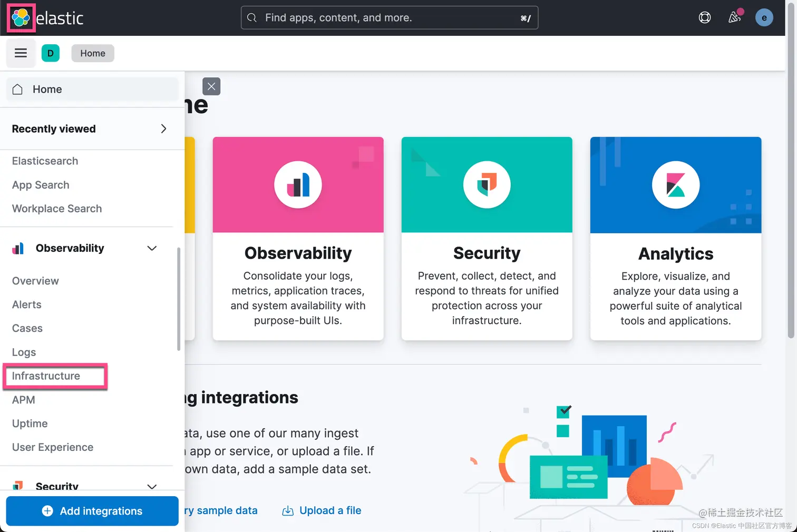Open Logs under Observability
Image resolution: width=797 pixels, height=532 pixels.
24,352
